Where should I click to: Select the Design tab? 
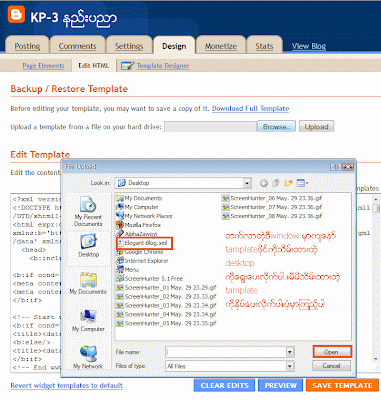point(174,46)
